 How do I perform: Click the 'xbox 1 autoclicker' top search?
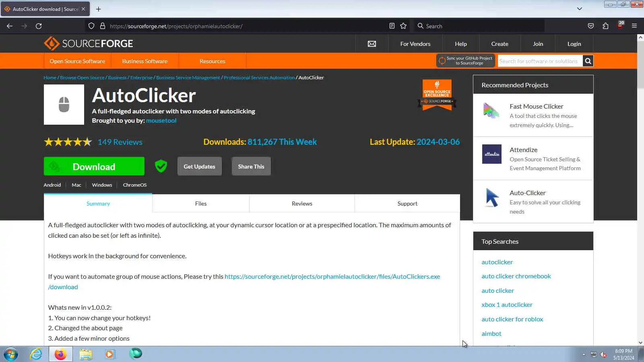(x=507, y=304)
